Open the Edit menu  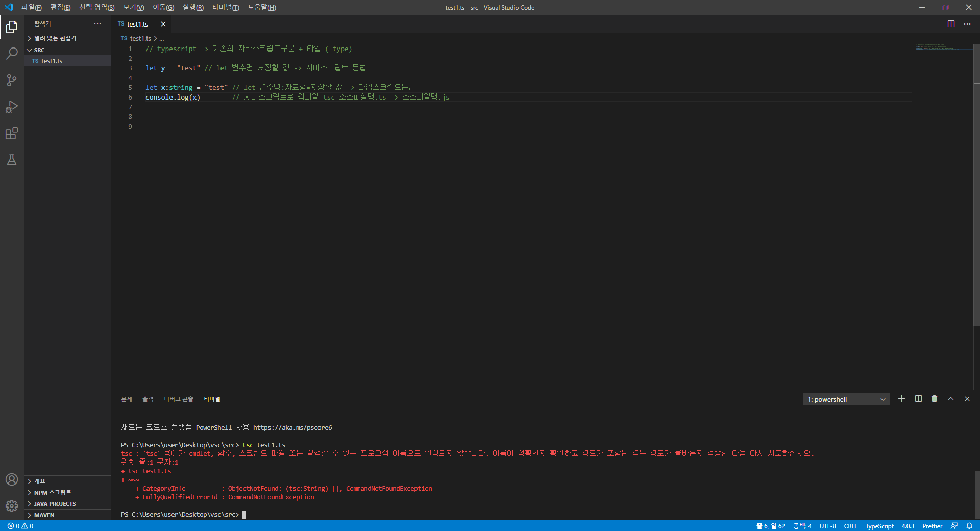pyautogui.click(x=60, y=7)
